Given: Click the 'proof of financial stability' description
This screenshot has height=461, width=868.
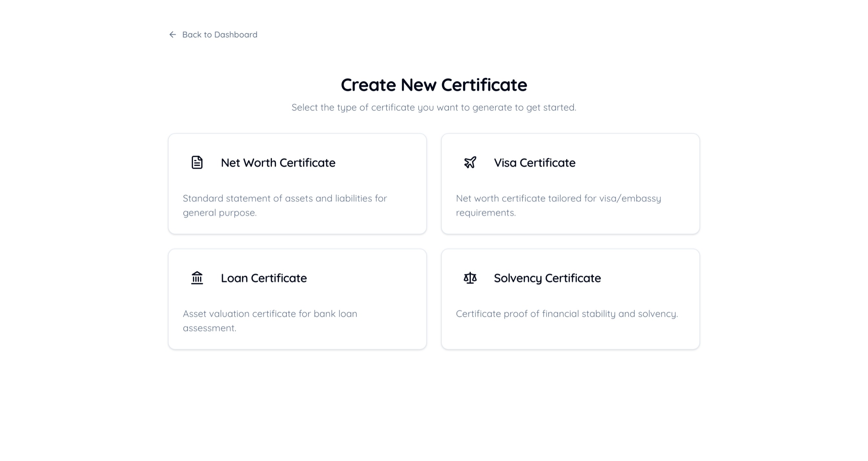Looking at the screenshot, I should point(567,314).
